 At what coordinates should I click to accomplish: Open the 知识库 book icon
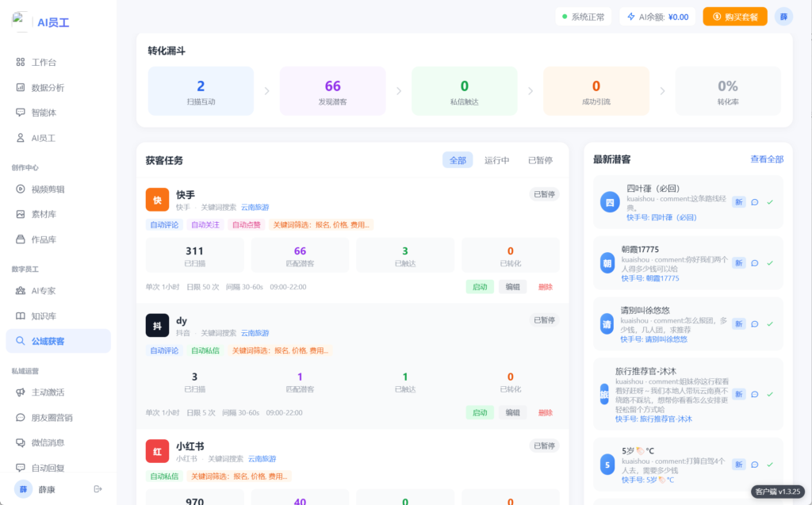(x=21, y=316)
